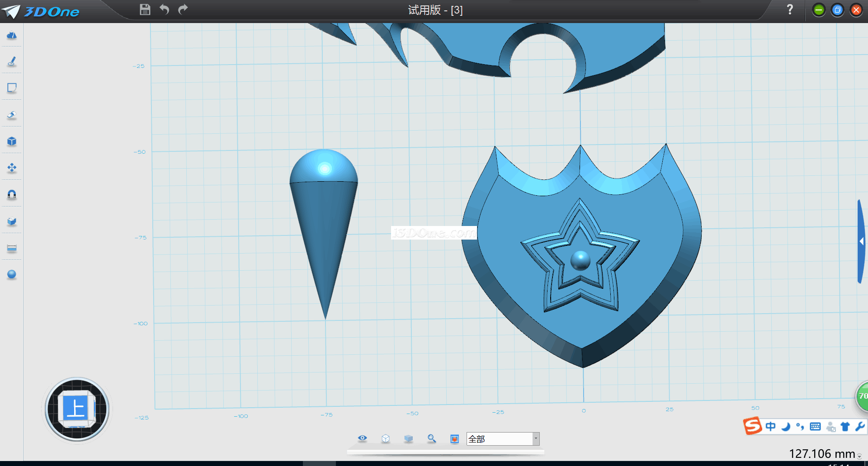Select the four-arrow move tool

[12, 168]
